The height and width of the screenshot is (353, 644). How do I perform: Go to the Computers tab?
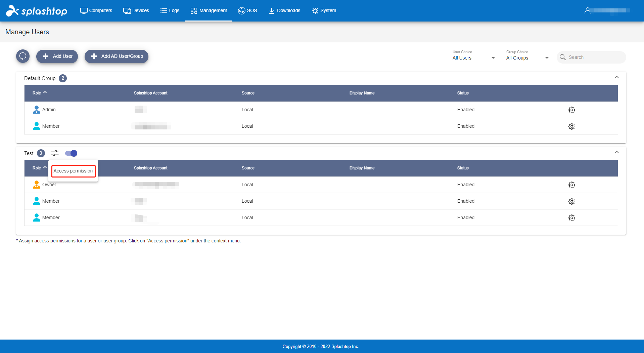click(96, 10)
